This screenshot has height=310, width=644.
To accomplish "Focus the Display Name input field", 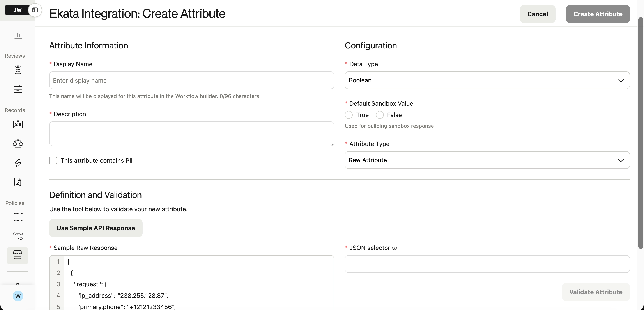I will [191, 80].
